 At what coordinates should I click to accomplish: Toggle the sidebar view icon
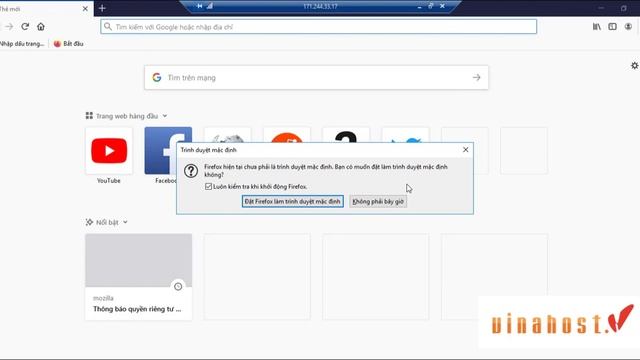(x=612, y=27)
